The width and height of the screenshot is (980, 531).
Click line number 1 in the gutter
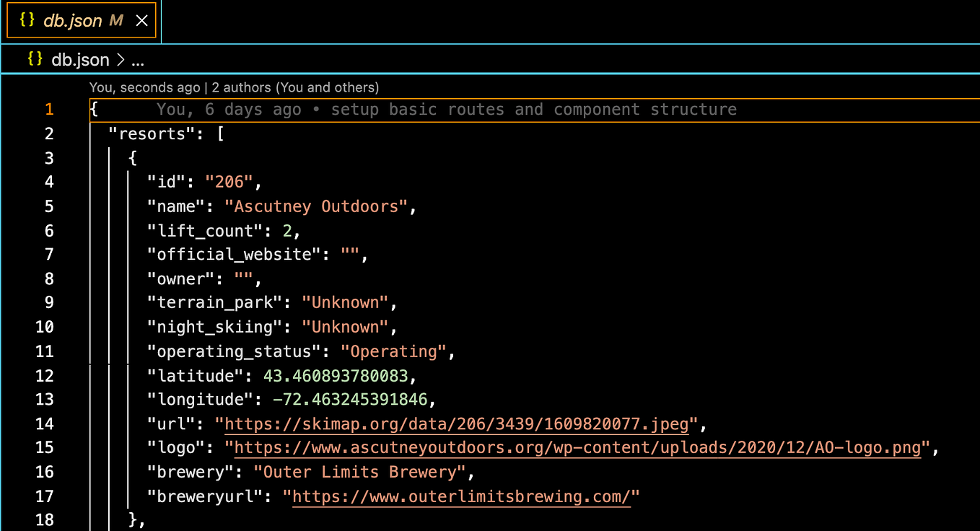click(48, 109)
